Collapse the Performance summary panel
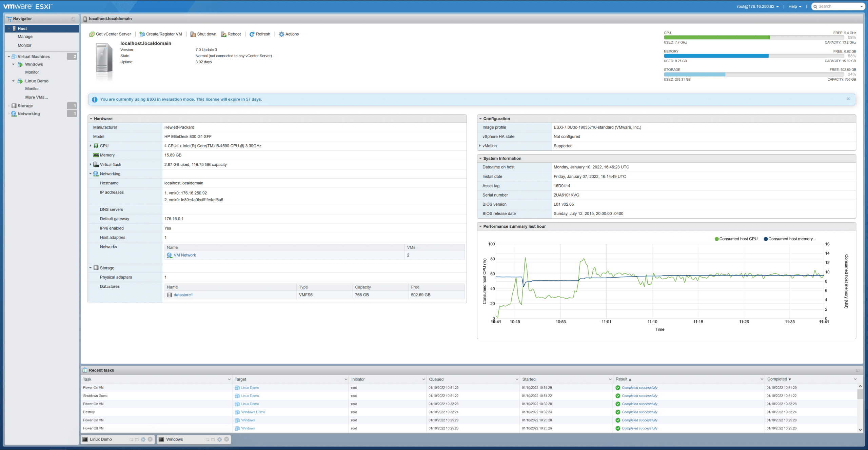The image size is (868, 450). (480, 226)
